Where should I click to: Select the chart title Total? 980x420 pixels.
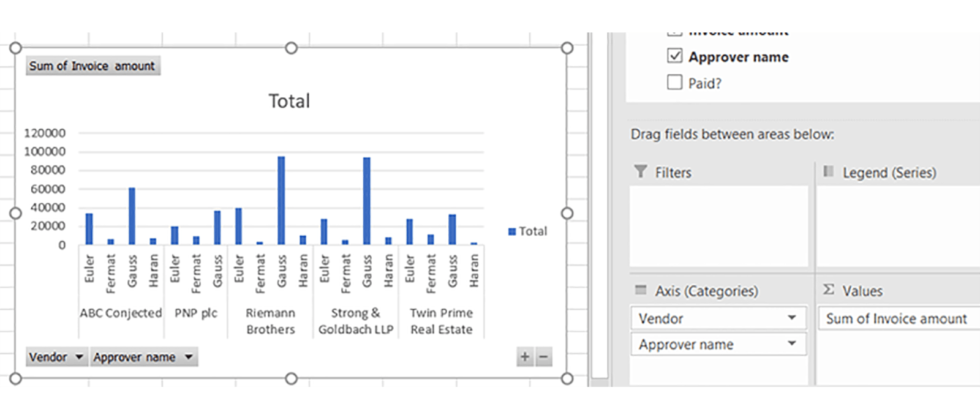pyautogui.click(x=289, y=101)
